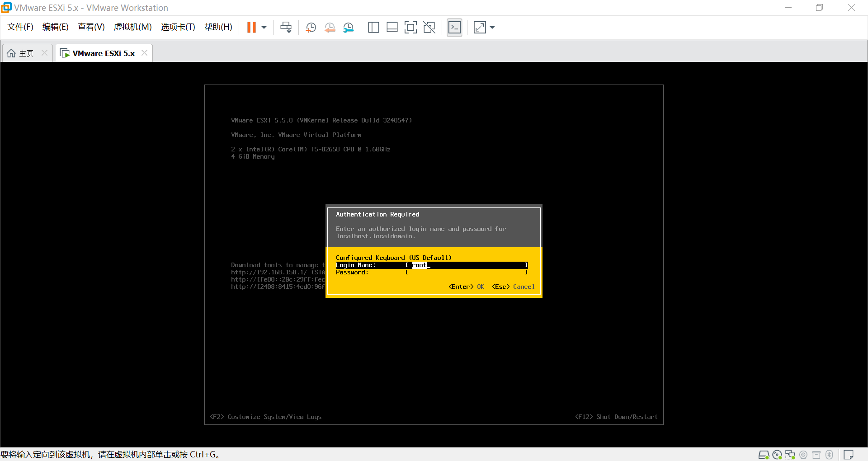Open the snapshot manager
This screenshot has width=868, height=461.
tap(349, 27)
